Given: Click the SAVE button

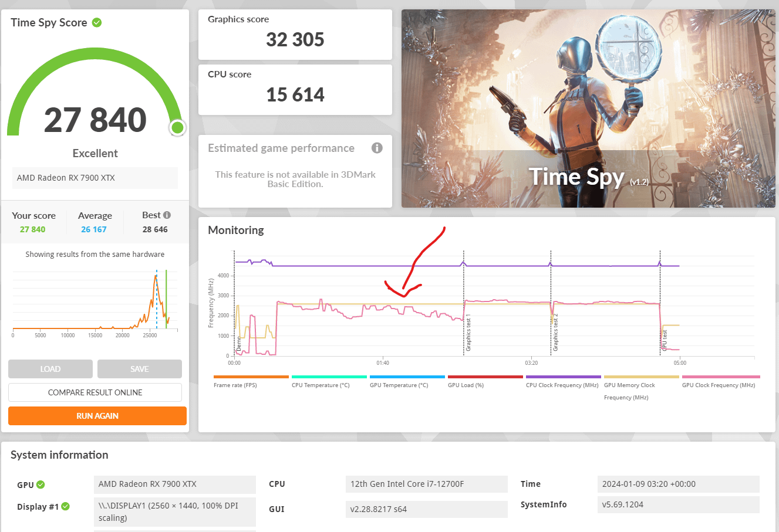Looking at the screenshot, I should pyautogui.click(x=140, y=369).
